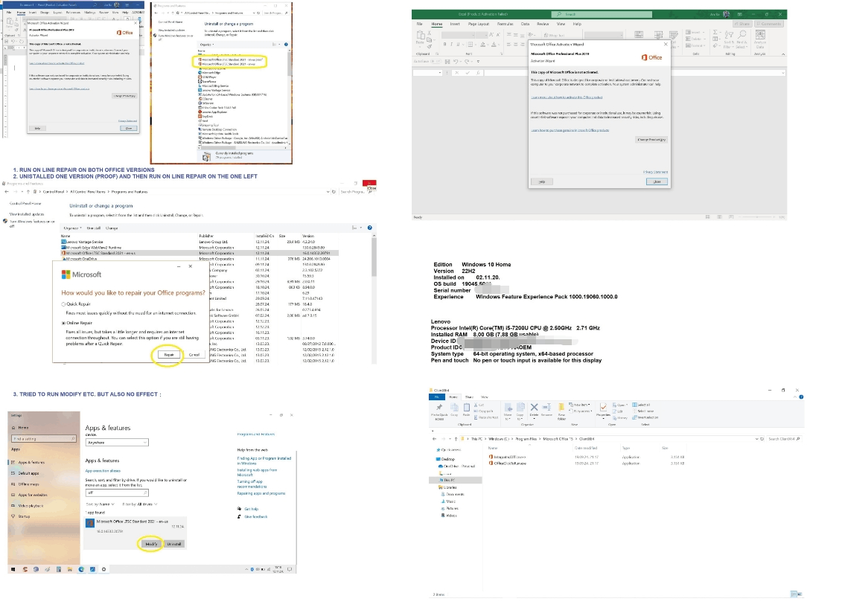The image size is (842, 616).
Task: Select Microsoft Office LTSC Standard 2021 row in program list
Action: (x=200, y=253)
